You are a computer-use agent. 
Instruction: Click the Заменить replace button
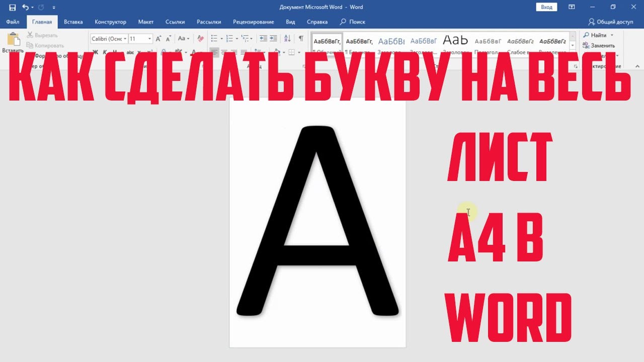[599, 45]
